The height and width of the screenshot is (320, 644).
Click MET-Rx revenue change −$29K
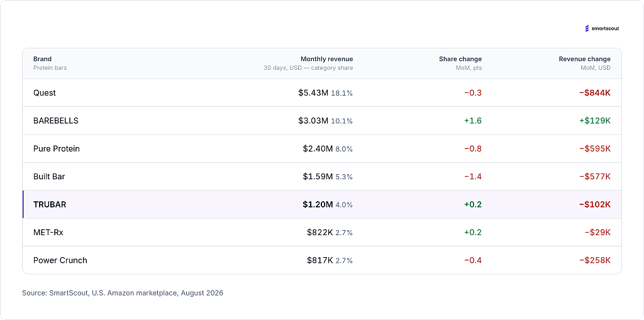[597, 233]
